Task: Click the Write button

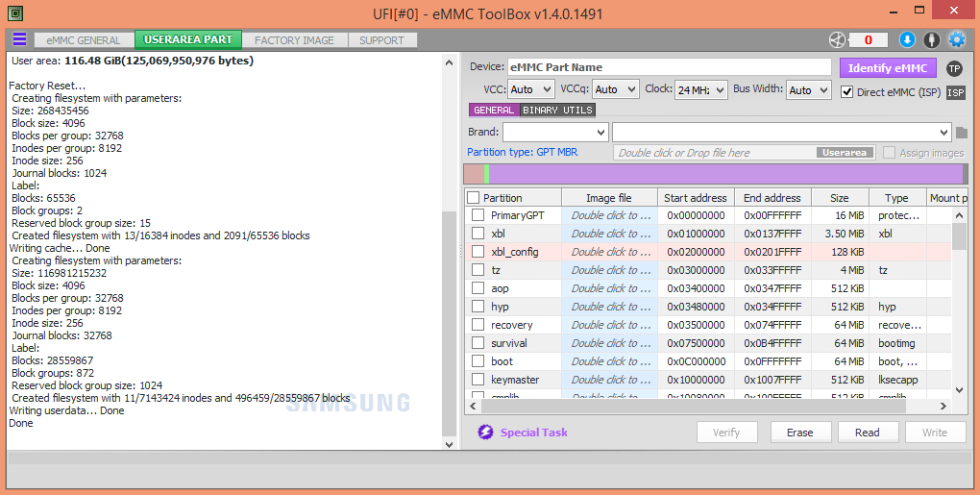Action: tap(935, 432)
